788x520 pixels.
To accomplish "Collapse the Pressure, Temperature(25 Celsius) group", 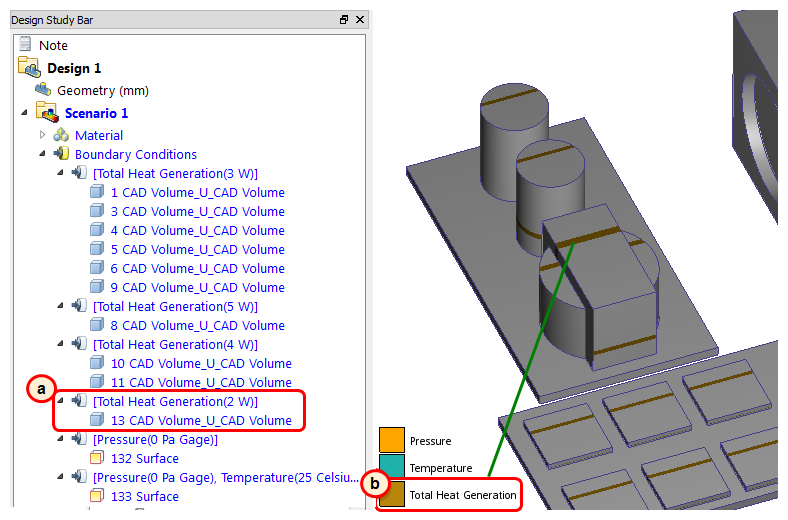I will (x=61, y=477).
